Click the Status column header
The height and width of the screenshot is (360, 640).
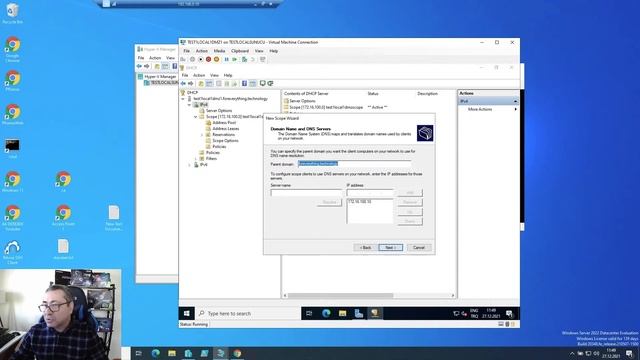coord(373,94)
